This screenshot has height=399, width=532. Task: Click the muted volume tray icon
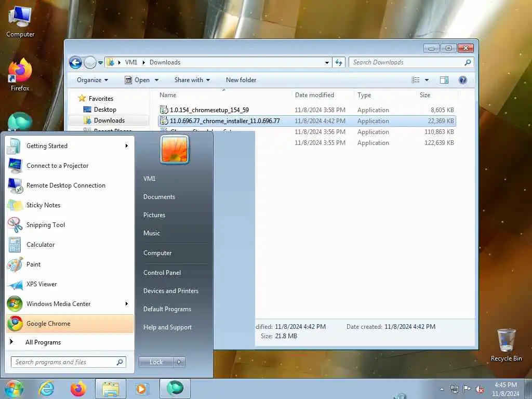pyautogui.click(x=480, y=389)
